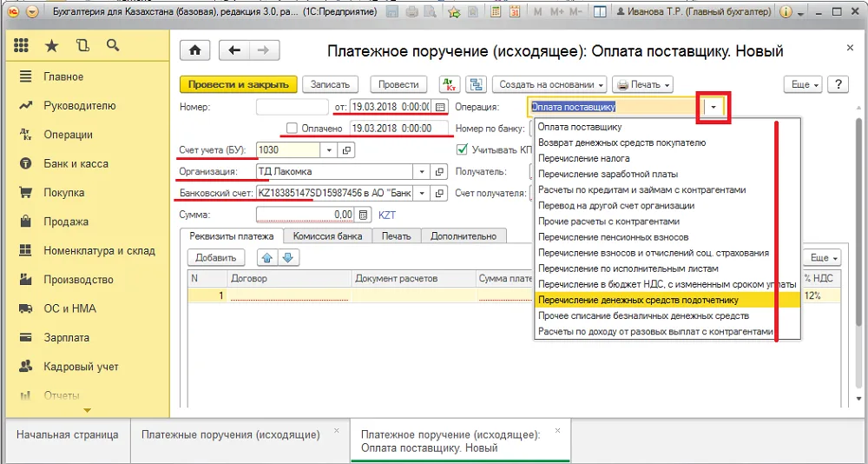Open Печать dropdown button
The height and width of the screenshot is (464, 868).
642,85
